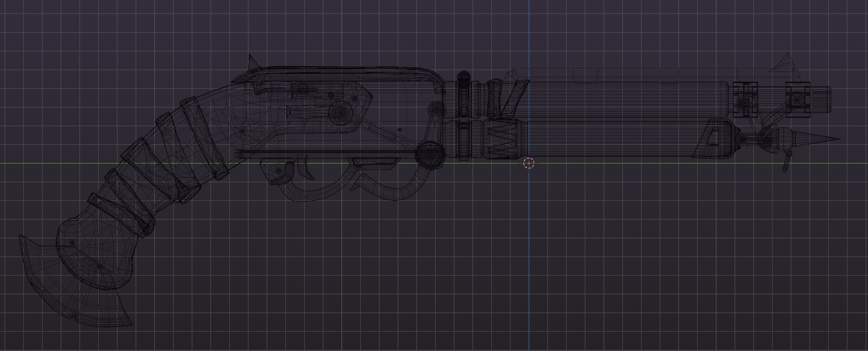The image size is (868, 351).
Task: Select the pointed spike tip at the muzzle
Action: point(825,139)
